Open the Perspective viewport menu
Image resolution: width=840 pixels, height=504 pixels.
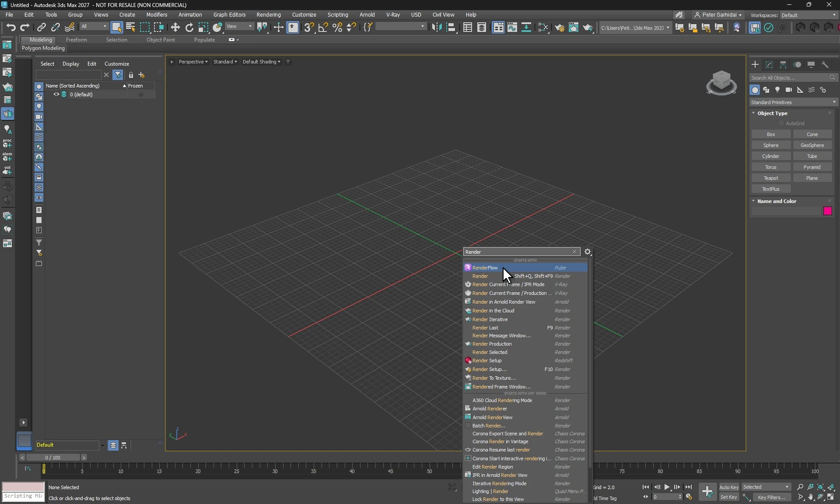tap(193, 62)
